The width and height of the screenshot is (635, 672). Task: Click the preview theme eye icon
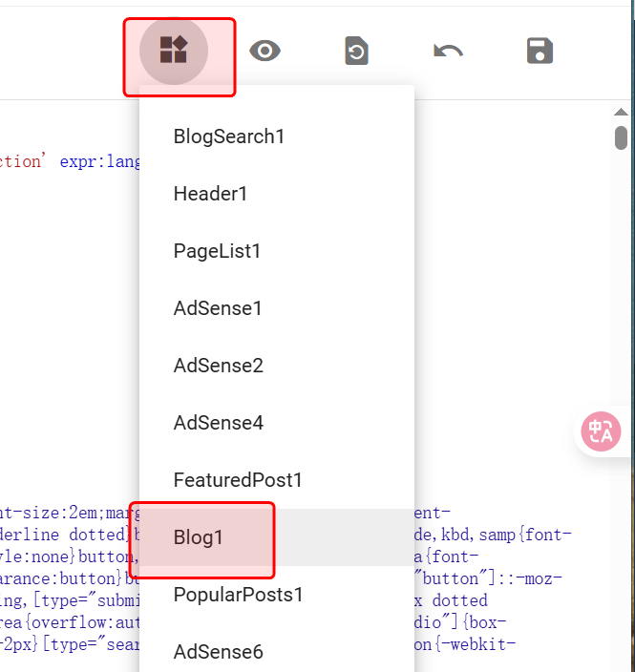[265, 51]
